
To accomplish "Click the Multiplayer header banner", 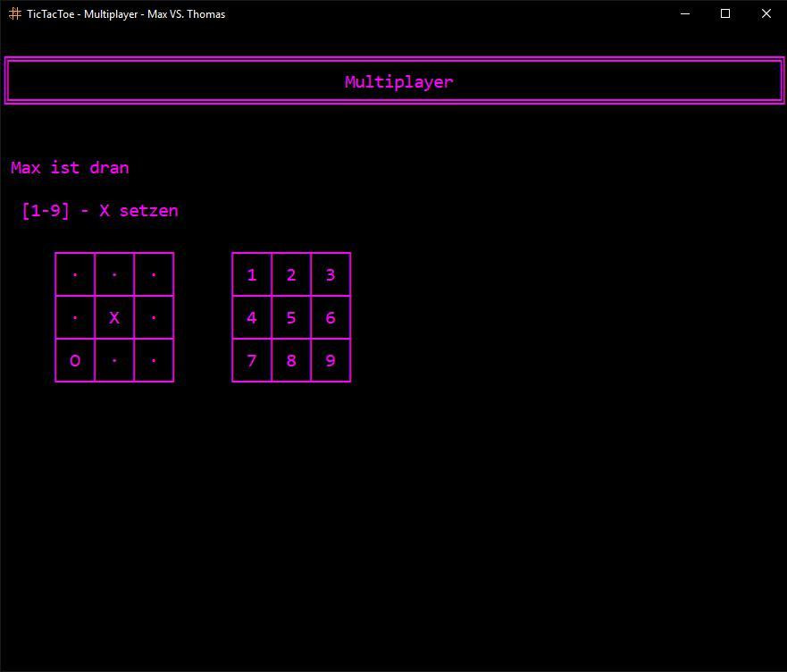I will point(394,80).
